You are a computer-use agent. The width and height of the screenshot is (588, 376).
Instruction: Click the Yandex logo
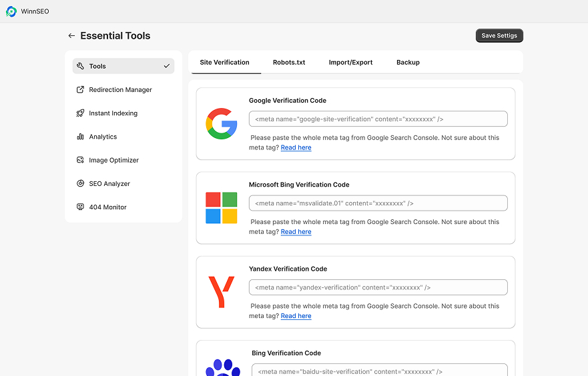(x=221, y=292)
